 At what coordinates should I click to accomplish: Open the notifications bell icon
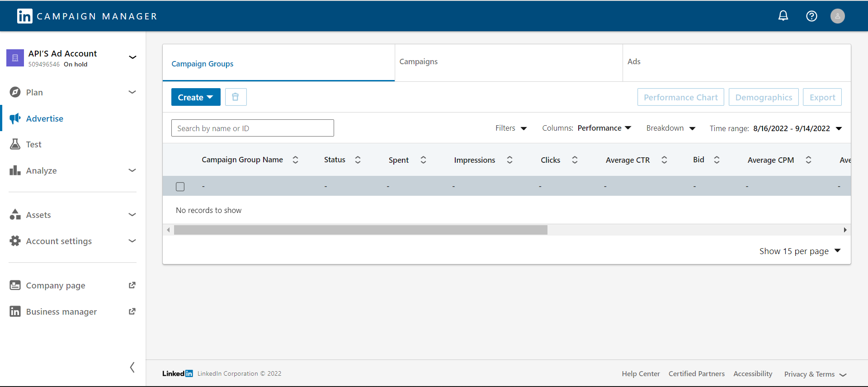tap(783, 16)
